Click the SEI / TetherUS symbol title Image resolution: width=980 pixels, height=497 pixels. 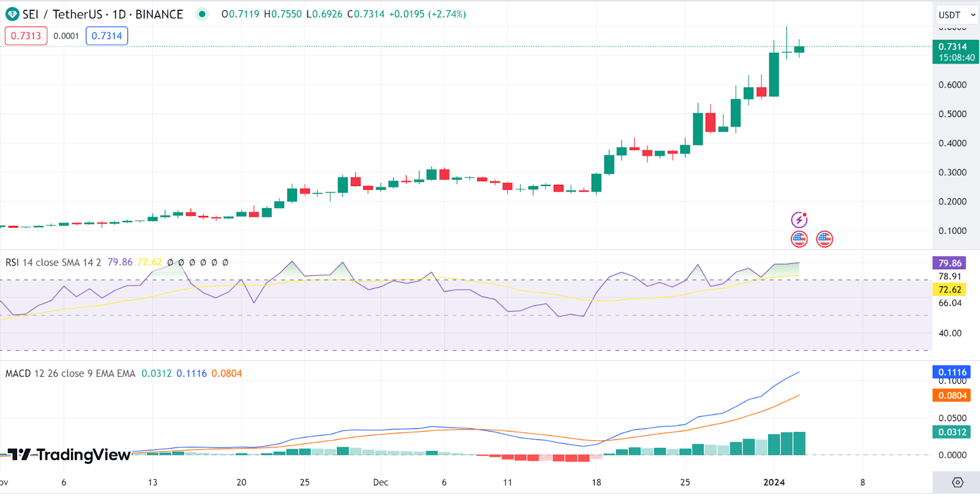point(103,14)
